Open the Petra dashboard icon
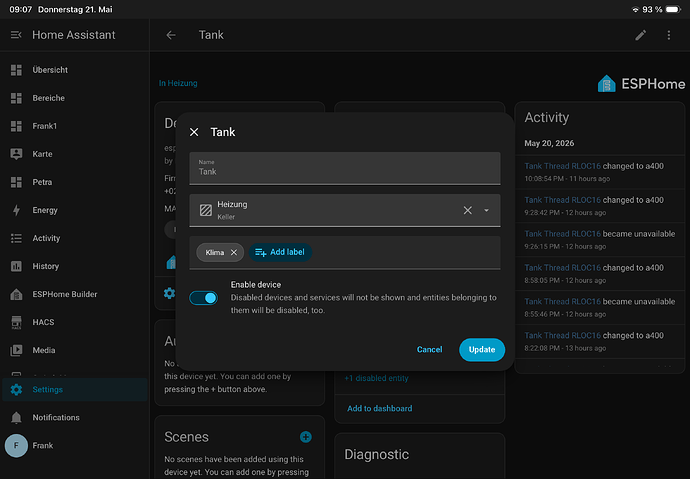690x479 pixels. (x=16, y=182)
